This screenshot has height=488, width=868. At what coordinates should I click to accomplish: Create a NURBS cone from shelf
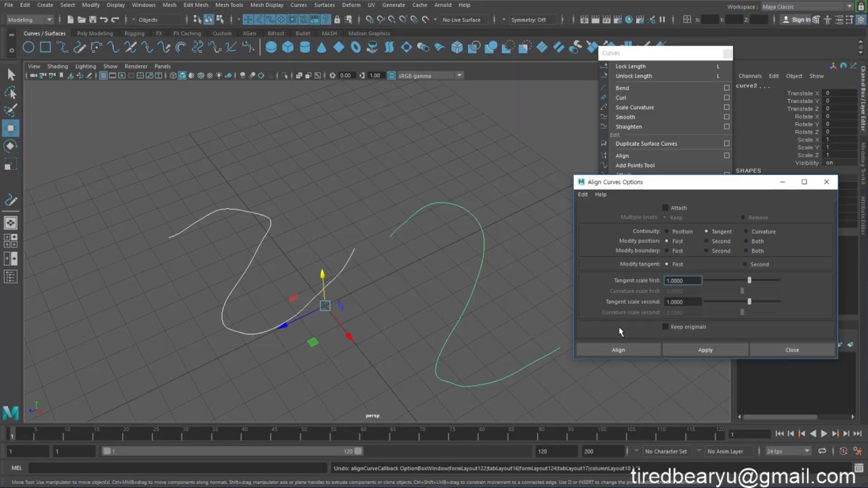(x=321, y=47)
